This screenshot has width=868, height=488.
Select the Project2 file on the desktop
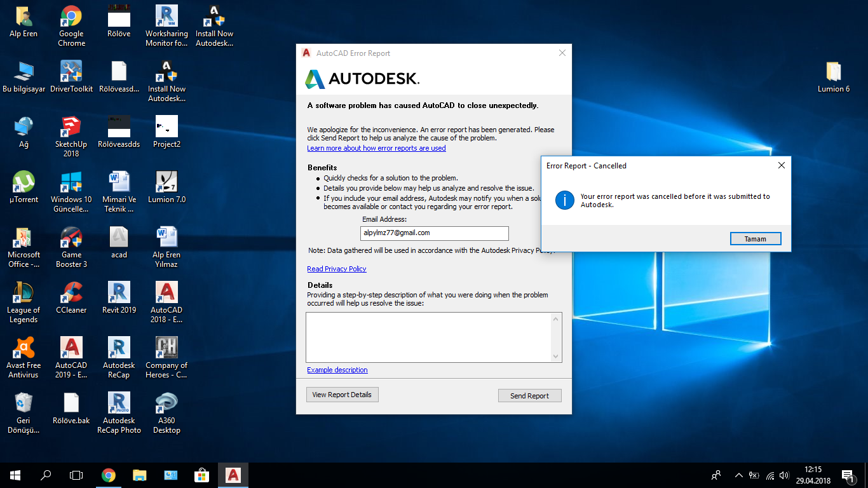pyautogui.click(x=166, y=132)
